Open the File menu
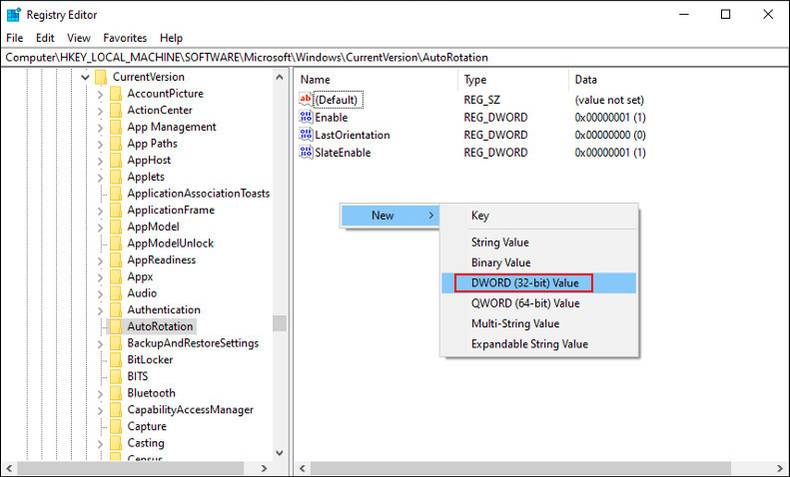This screenshot has width=790, height=477. pos(15,38)
